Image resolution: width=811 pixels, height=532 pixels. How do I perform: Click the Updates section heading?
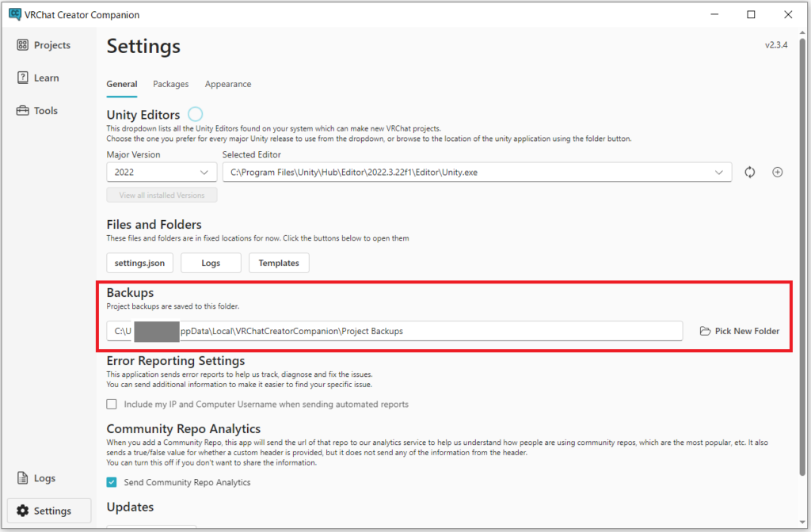click(130, 507)
